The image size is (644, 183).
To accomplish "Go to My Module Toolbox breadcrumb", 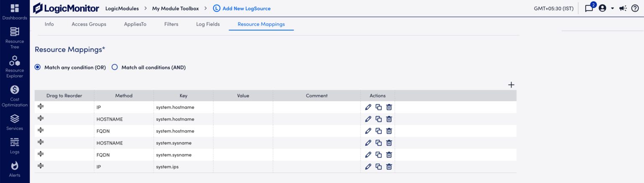I will click(175, 8).
